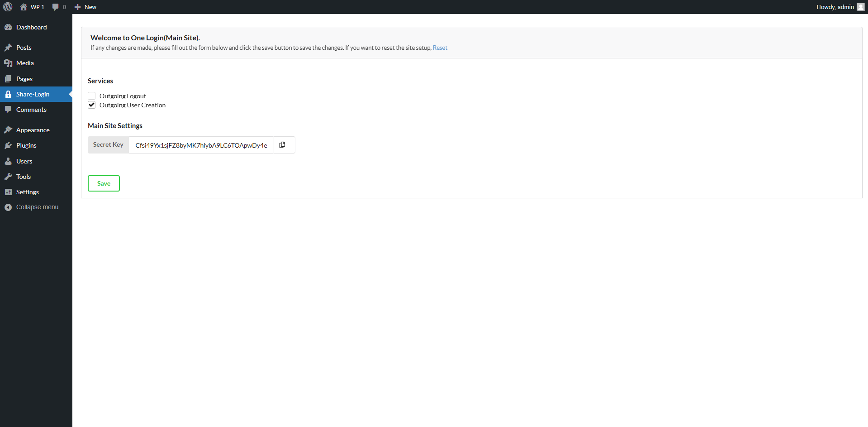Collapse the admin sidebar menu
The image size is (868, 427).
point(32,207)
